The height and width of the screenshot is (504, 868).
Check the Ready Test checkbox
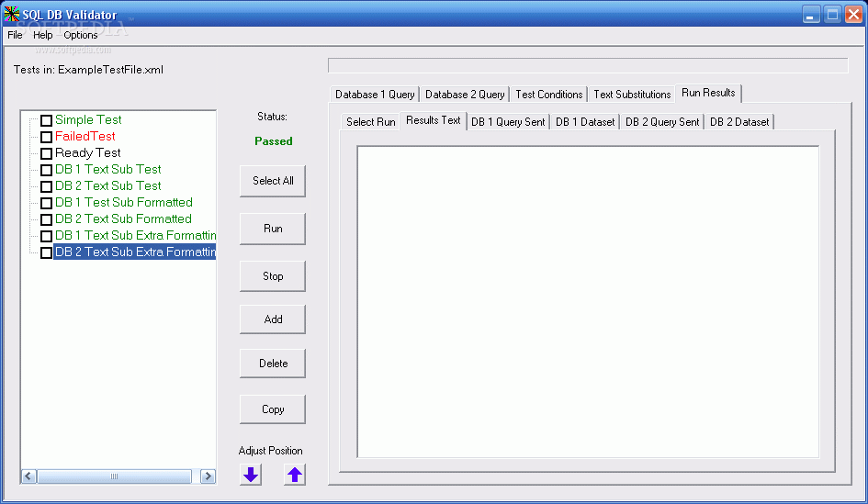[47, 153]
